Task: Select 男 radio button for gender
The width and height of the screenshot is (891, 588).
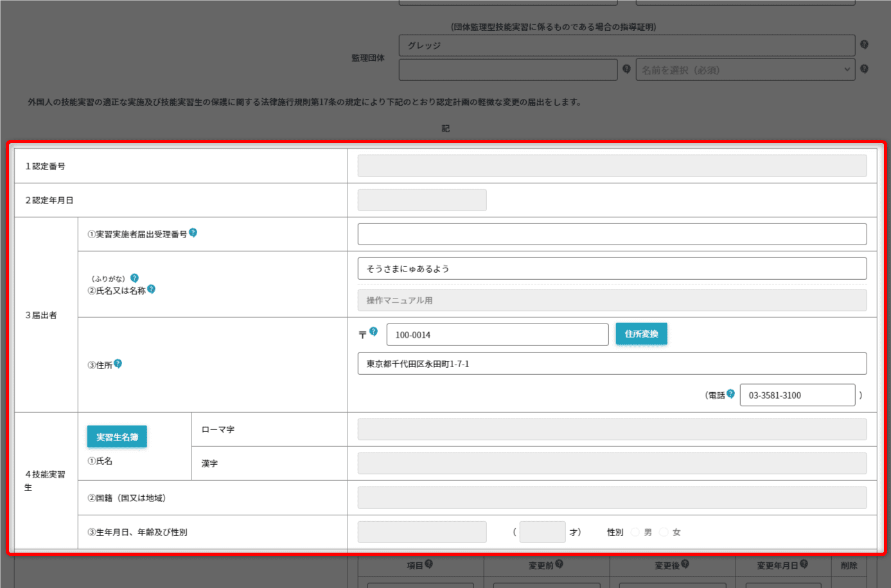Action: pos(635,532)
